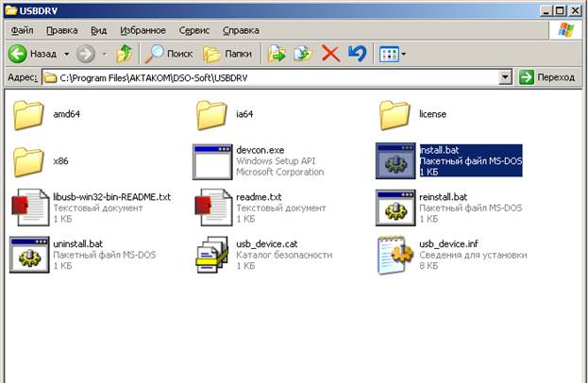Open the Сервис menu
Screen dimensions: 588x383
tap(193, 30)
